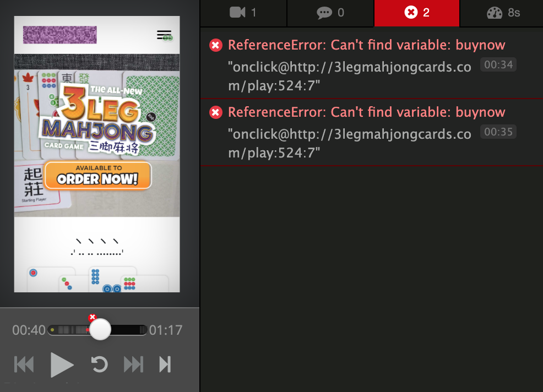Click the 00:40 current time label
The width and height of the screenshot is (543, 392).
(29, 330)
